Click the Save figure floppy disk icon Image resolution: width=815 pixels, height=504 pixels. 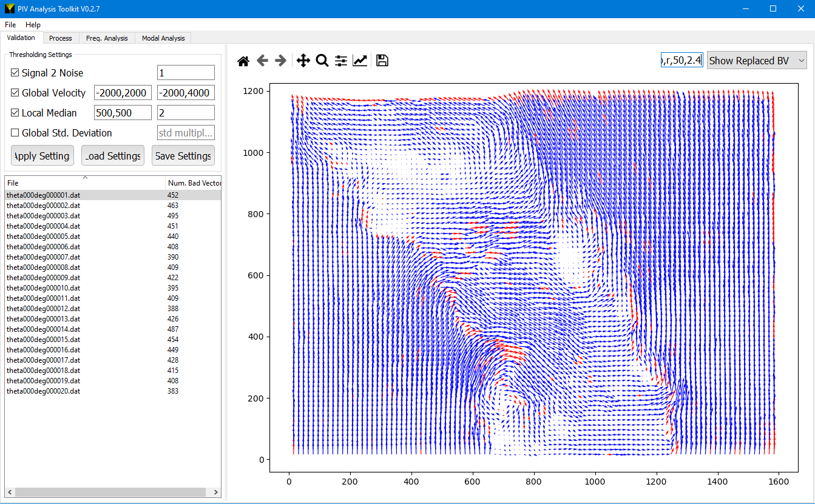pyautogui.click(x=382, y=61)
